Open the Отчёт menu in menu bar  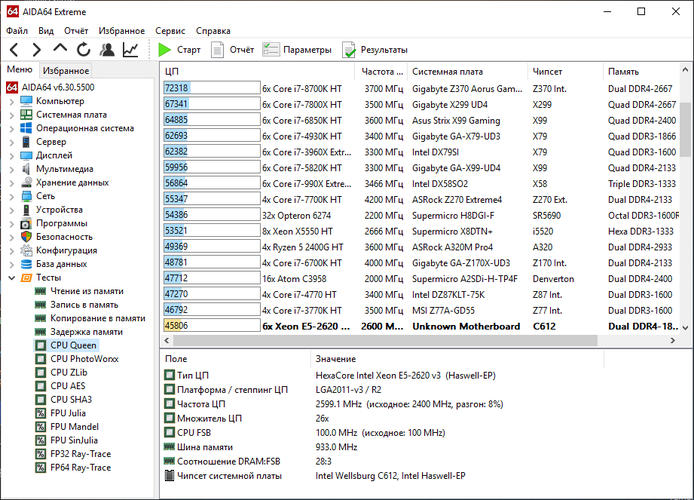[x=76, y=31]
